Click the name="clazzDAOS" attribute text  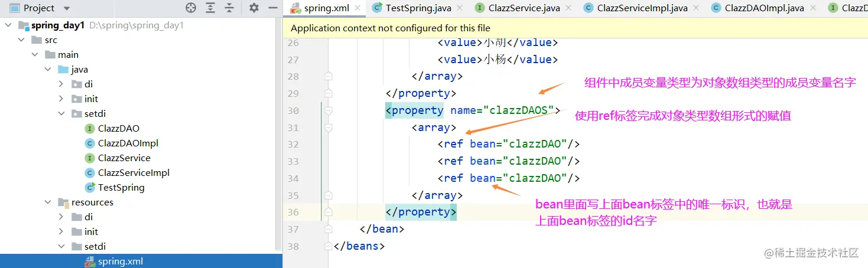502,110
